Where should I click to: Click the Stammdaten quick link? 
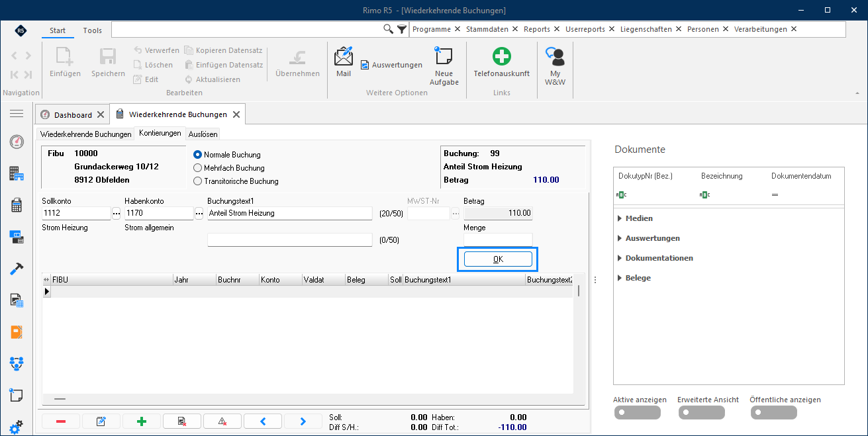click(488, 29)
